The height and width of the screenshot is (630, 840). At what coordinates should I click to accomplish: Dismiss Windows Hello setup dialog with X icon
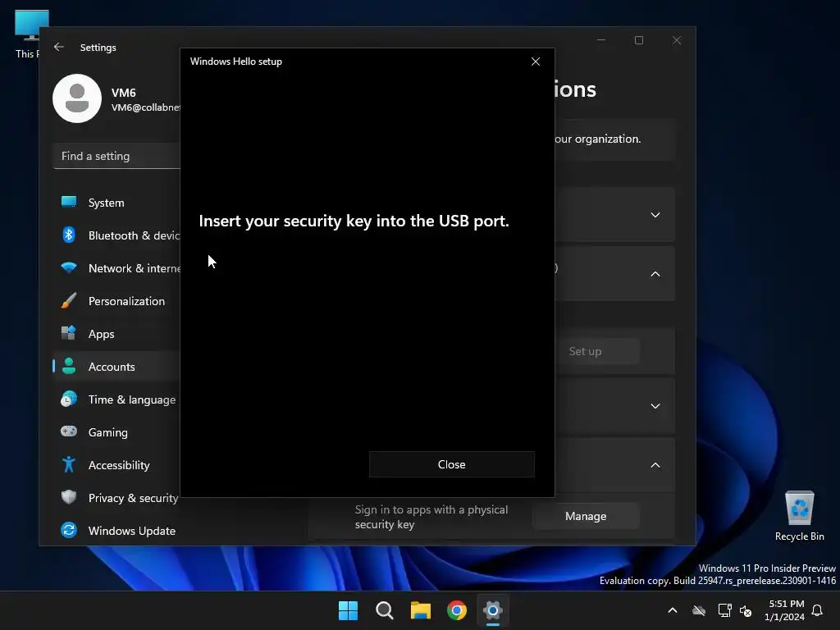pos(535,62)
